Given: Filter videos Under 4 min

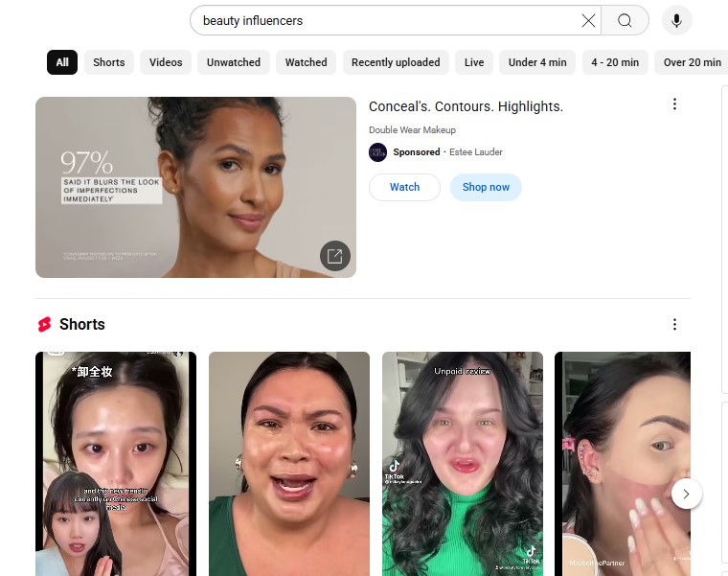Looking at the screenshot, I should (537, 62).
